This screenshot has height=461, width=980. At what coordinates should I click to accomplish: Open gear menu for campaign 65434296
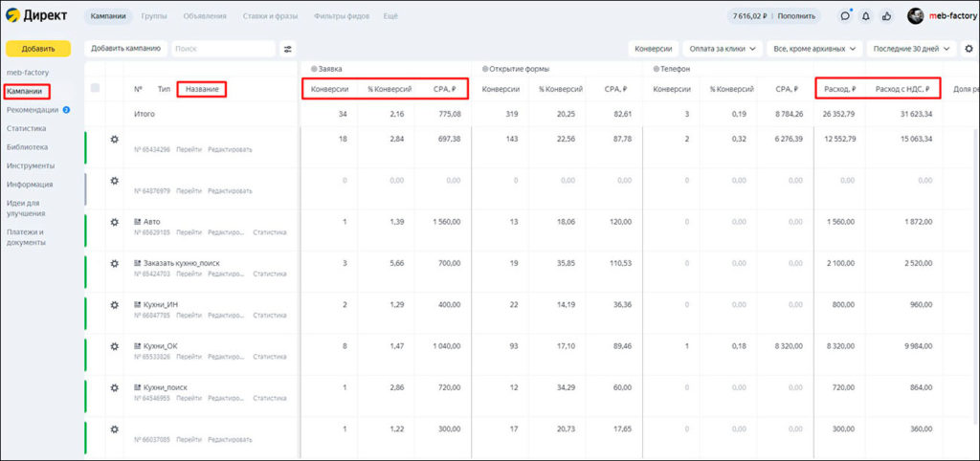point(115,139)
